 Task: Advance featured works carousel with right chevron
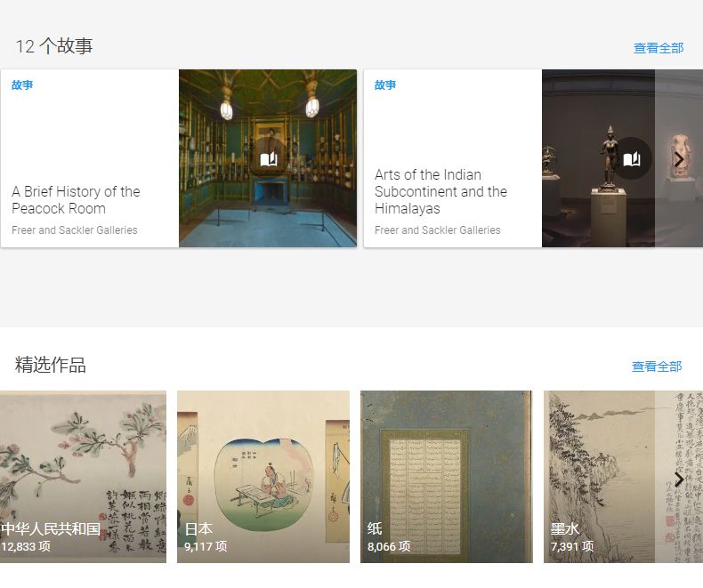pyautogui.click(x=679, y=479)
